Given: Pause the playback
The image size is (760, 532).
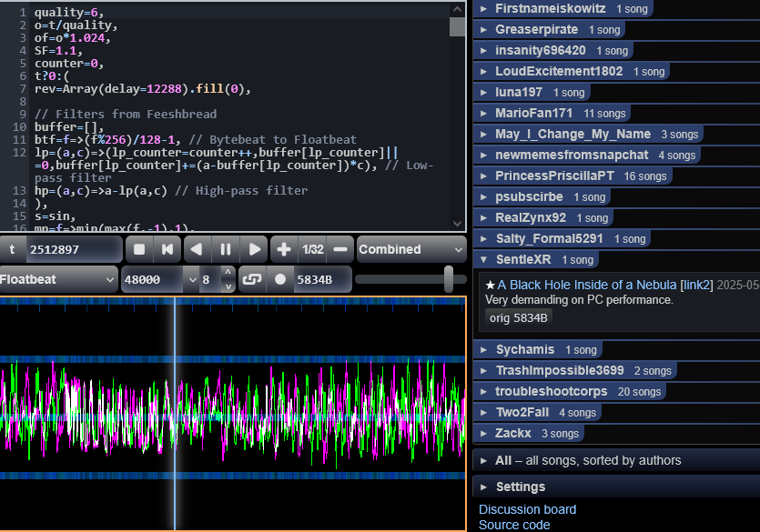Looking at the screenshot, I should (225, 249).
